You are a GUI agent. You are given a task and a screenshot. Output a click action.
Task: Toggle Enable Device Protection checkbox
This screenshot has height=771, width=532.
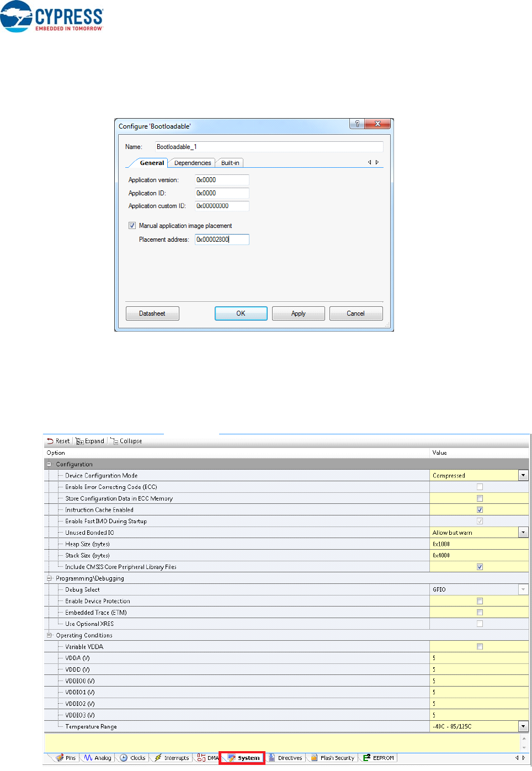[480, 601]
